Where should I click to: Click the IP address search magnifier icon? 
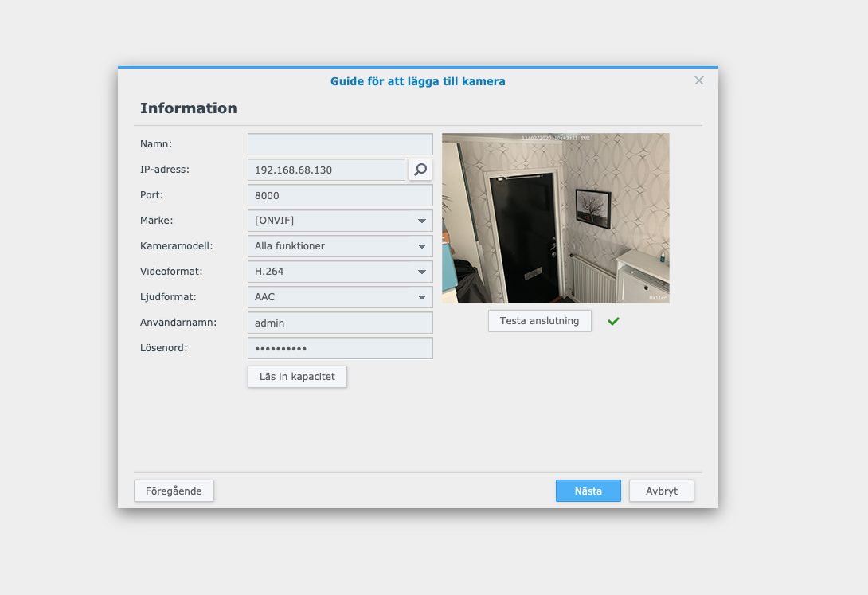pos(420,170)
